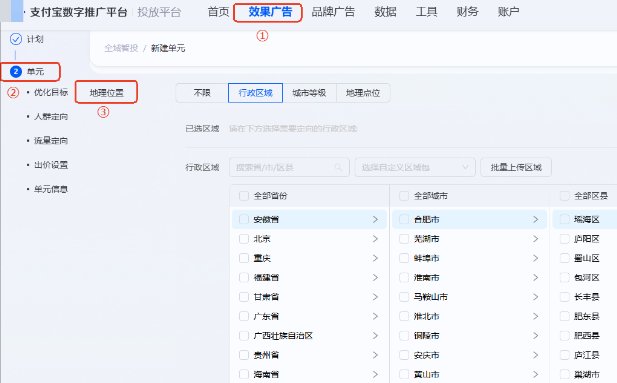Expand 铜陵市 districts arrow
This screenshot has width=617, height=383.
(x=536, y=336)
